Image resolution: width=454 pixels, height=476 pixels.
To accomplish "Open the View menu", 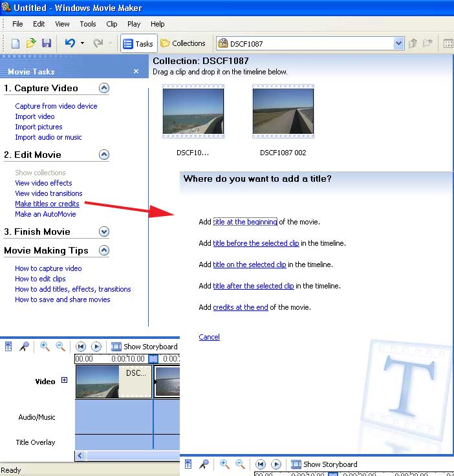I will point(62,24).
